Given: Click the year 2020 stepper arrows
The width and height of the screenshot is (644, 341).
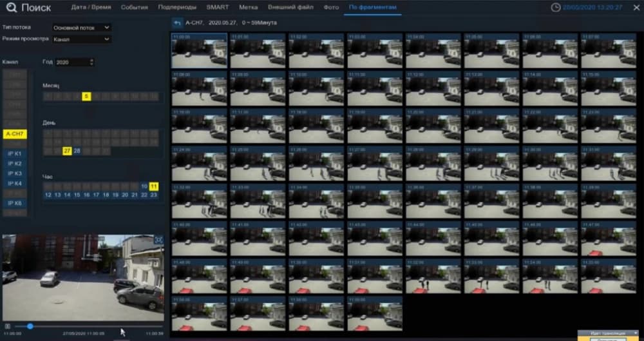Looking at the screenshot, I should [91, 63].
